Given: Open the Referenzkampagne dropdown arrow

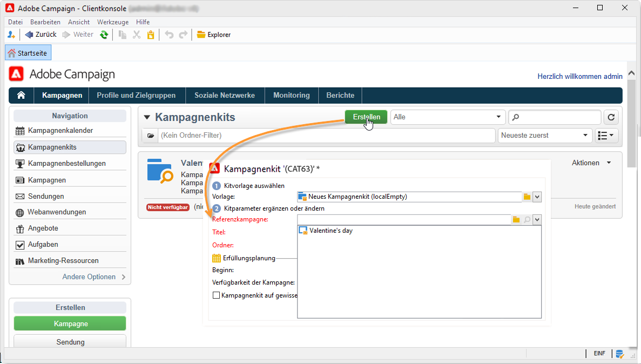Looking at the screenshot, I should (x=537, y=220).
